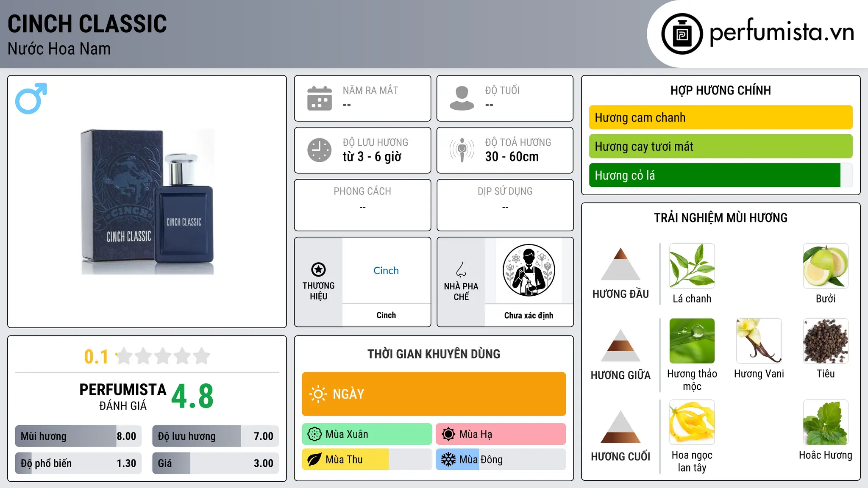Click the clock icon beside Độ lưu hương

pos(320,150)
